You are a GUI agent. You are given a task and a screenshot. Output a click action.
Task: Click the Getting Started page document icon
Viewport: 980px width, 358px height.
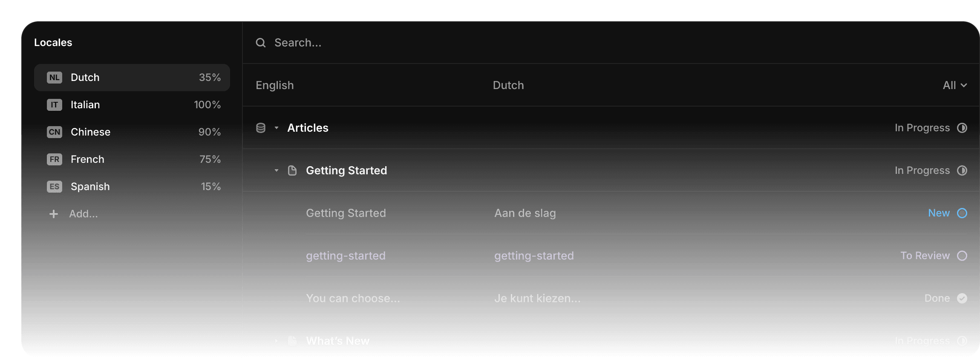[x=292, y=170]
